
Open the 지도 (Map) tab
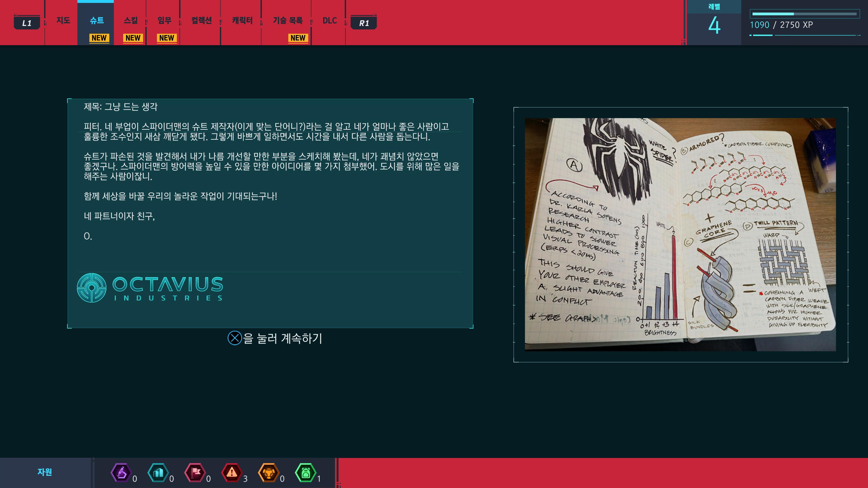point(63,21)
